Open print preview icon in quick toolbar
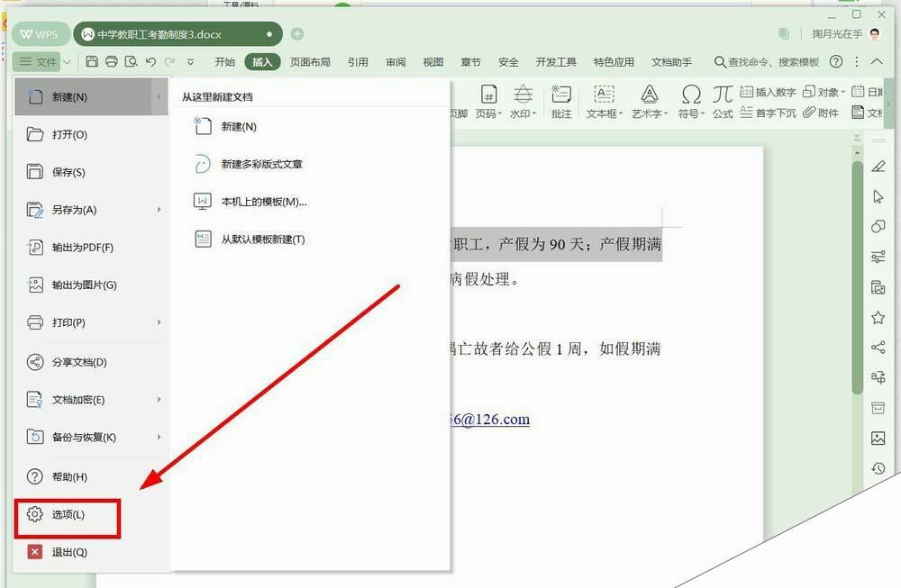This screenshot has width=901, height=588. click(131, 61)
